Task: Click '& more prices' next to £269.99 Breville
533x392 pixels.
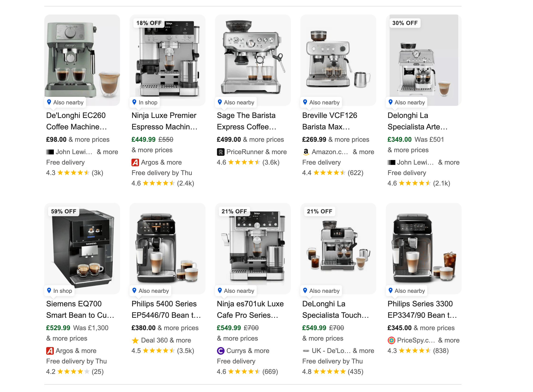Action: click(349, 140)
